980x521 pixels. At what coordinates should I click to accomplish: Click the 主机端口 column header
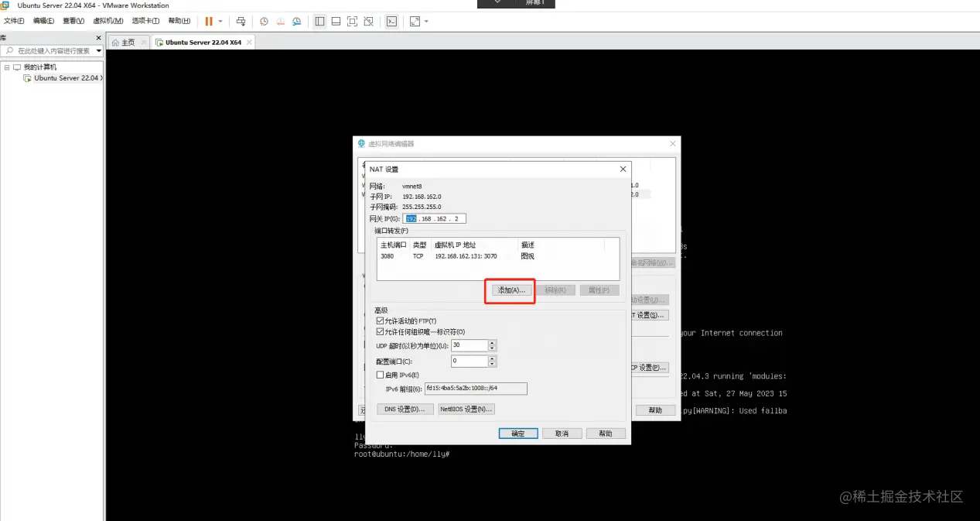tap(393, 245)
